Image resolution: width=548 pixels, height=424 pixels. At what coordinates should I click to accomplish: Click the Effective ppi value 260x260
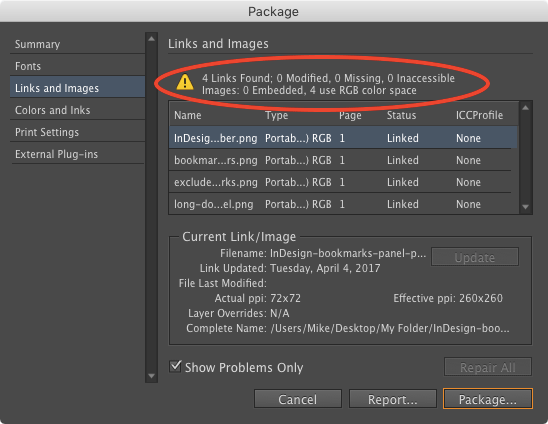click(481, 298)
